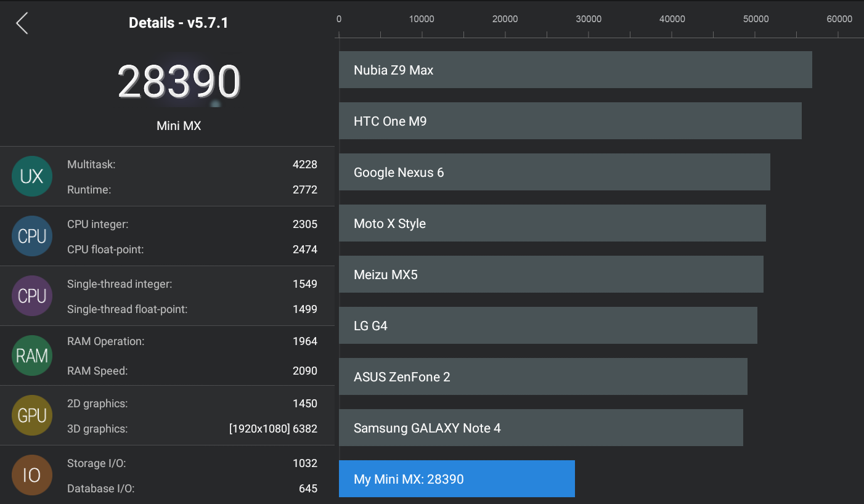The height and width of the screenshot is (504, 864).
Task: Select the green RAM category icon
Action: click(x=31, y=356)
